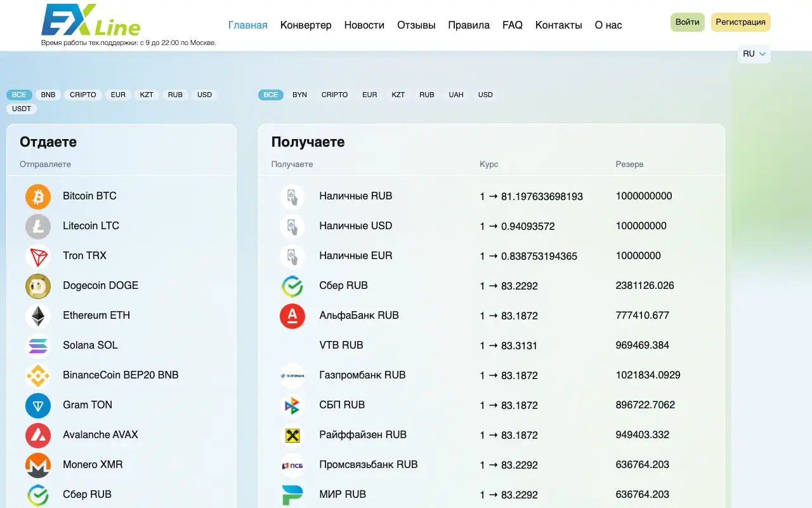Open the Конвертер menu item
812x508 pixels.
click(306, 25)
